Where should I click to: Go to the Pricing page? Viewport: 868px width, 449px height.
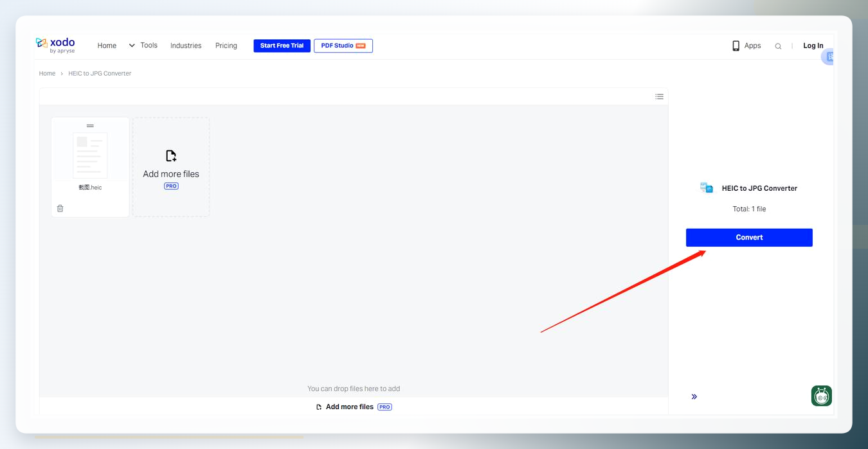(x=226, y=46)
